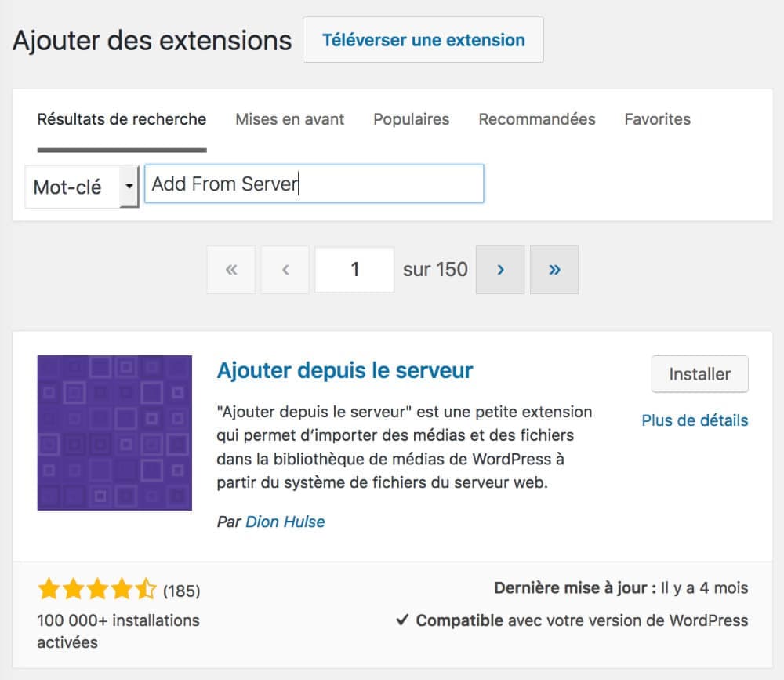Go to the next page of results
This screenshot has height=680, width=784.
(500, 269)
